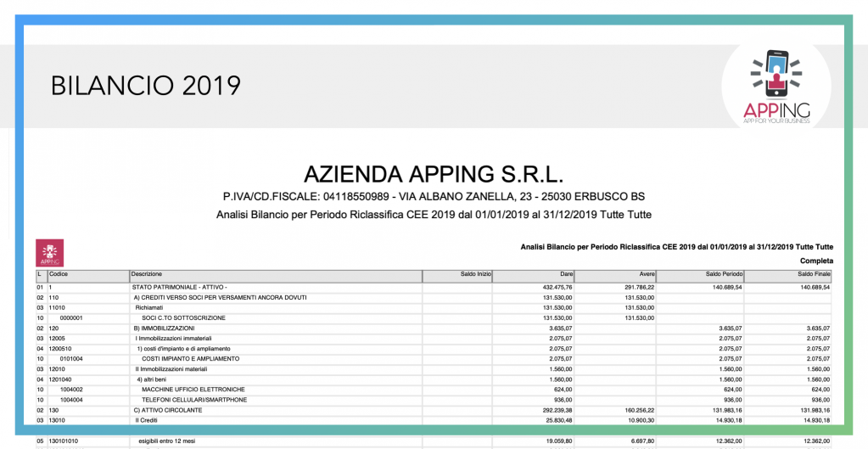This screenshot has width=868, height=449.
Task: Select the MACCHINE UFFICIO ELETTRONICHE row
Action: (x=193, y=390)
